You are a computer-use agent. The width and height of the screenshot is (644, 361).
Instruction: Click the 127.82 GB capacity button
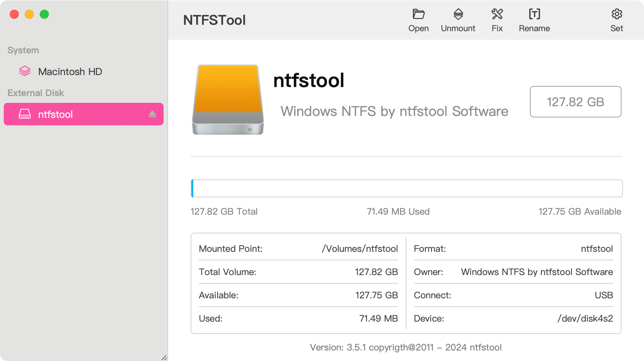(x=575, y=102)
